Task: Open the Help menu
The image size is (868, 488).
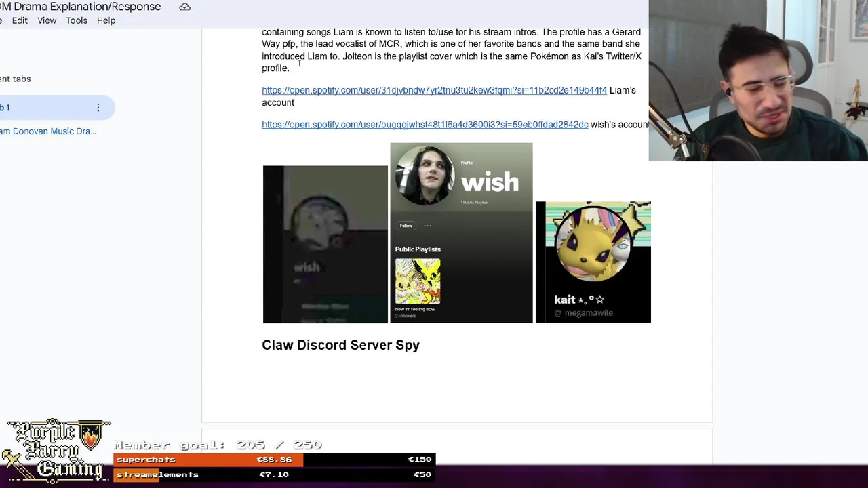Action: (x=106, y=20)
